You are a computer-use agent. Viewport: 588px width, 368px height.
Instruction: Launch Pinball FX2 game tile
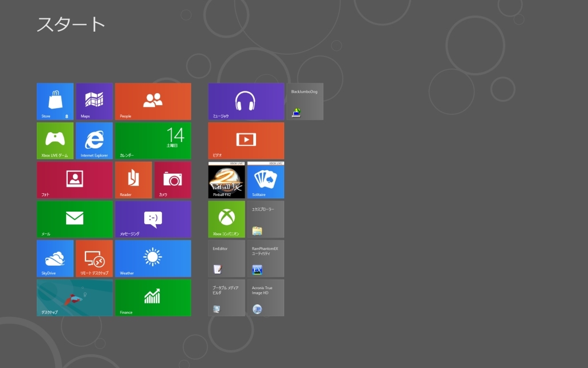tap(226, 180)
